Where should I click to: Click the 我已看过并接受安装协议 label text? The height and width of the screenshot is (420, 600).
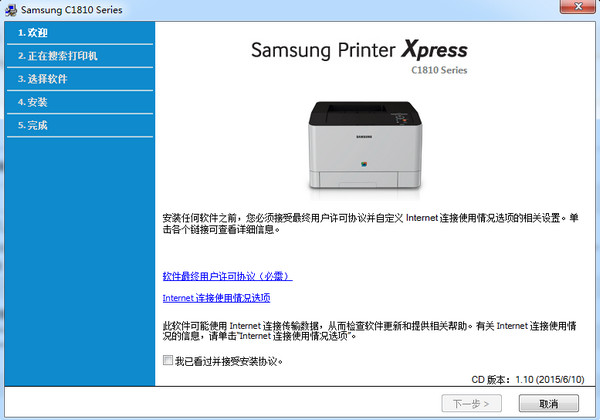click(x=228, y=361)
